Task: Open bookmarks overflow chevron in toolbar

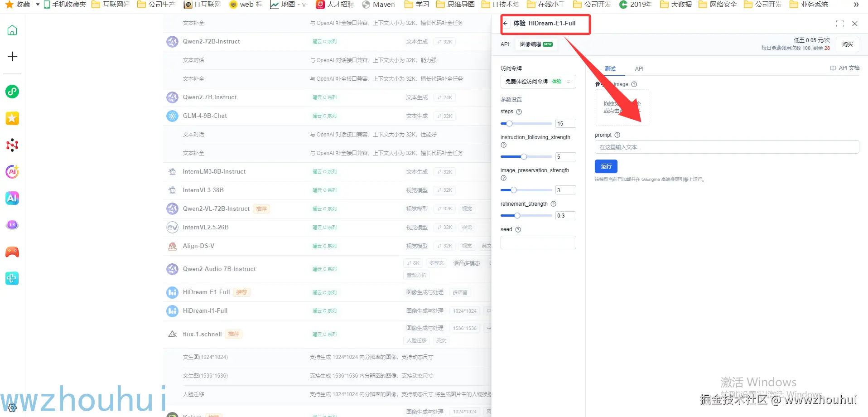Action: (856, 5)
